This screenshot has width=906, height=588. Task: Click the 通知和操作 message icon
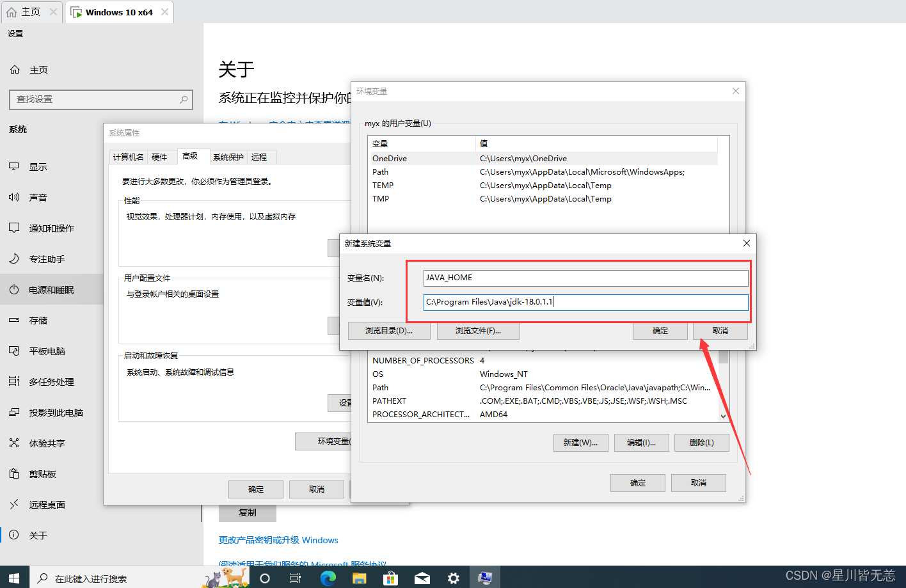click(x=14, y=228)
